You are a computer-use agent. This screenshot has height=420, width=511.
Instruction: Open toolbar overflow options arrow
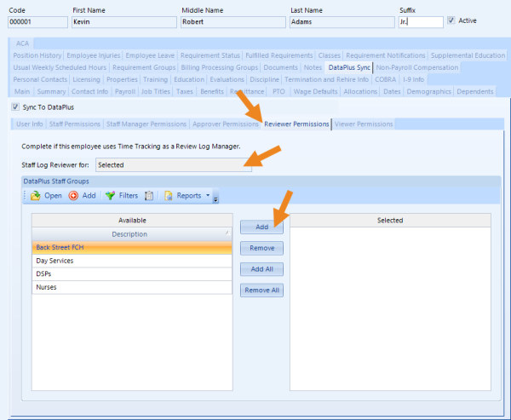(x=215, y=198)
